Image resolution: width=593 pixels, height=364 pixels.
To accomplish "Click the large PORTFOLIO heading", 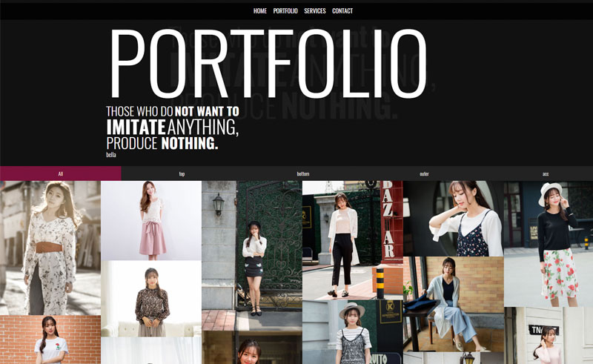I will click(268, 64).
